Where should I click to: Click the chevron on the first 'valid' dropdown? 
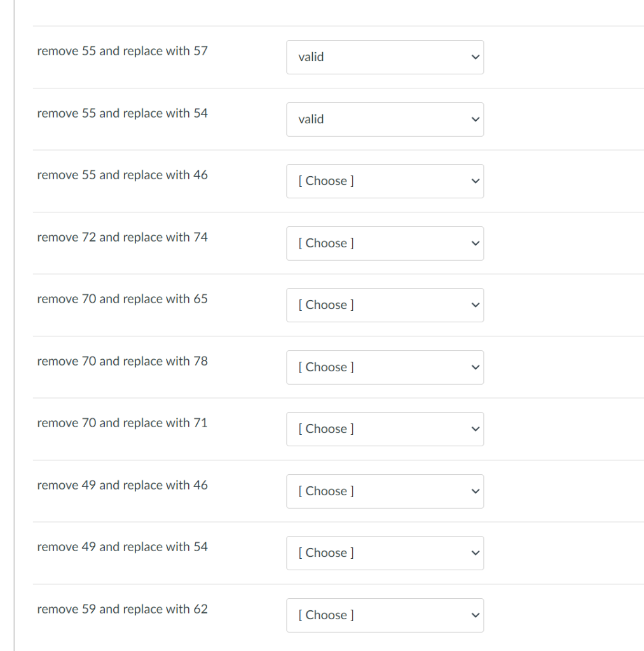click(x=474, y=57)
